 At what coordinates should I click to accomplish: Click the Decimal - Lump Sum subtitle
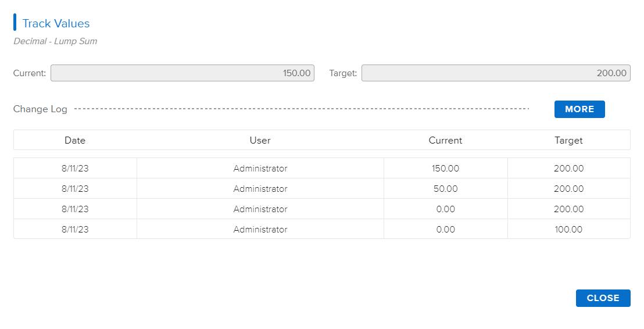click(55, 42)
